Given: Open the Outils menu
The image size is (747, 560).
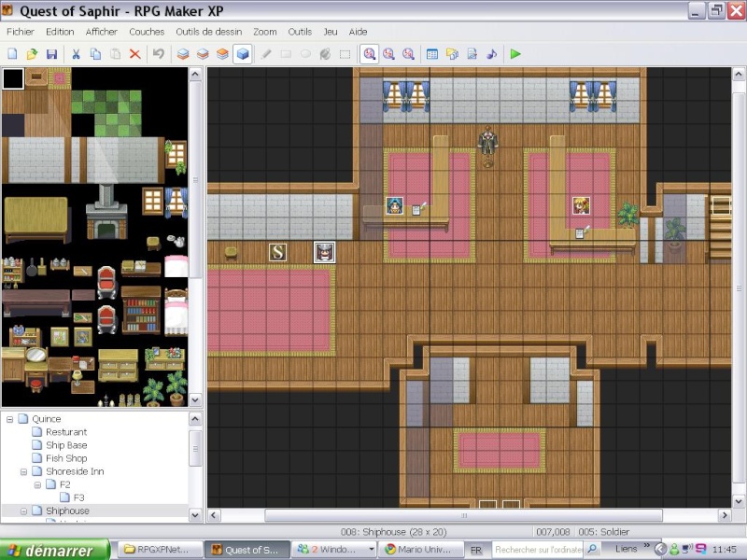Looking at the screenshot, I should [x=300, y=32].
